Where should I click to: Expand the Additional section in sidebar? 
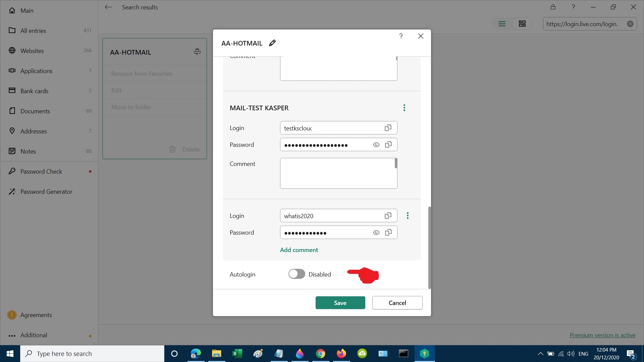(x=34, y=335)
